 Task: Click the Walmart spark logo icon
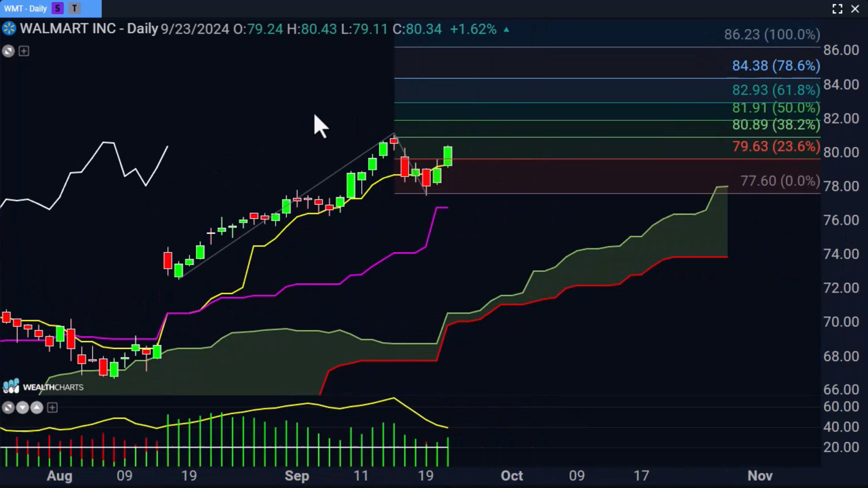click(x=9, y=29)
